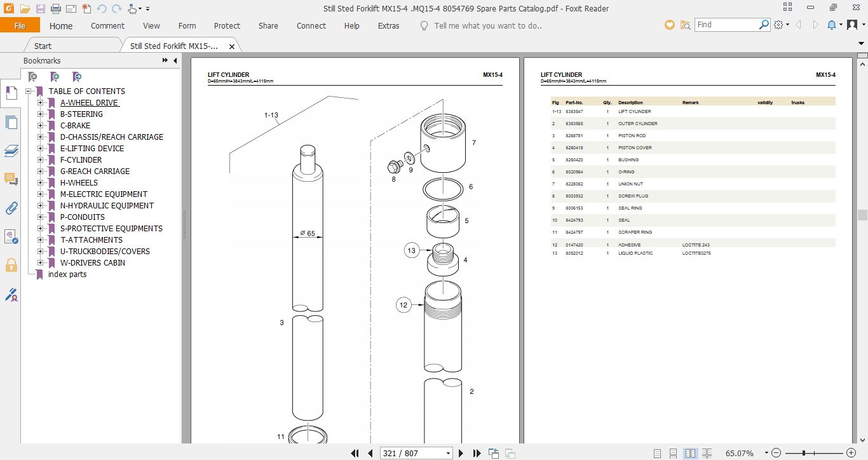Click the Save icon in quick access toolbar
The width and height of the screenshot is (868, 460).
41,9
